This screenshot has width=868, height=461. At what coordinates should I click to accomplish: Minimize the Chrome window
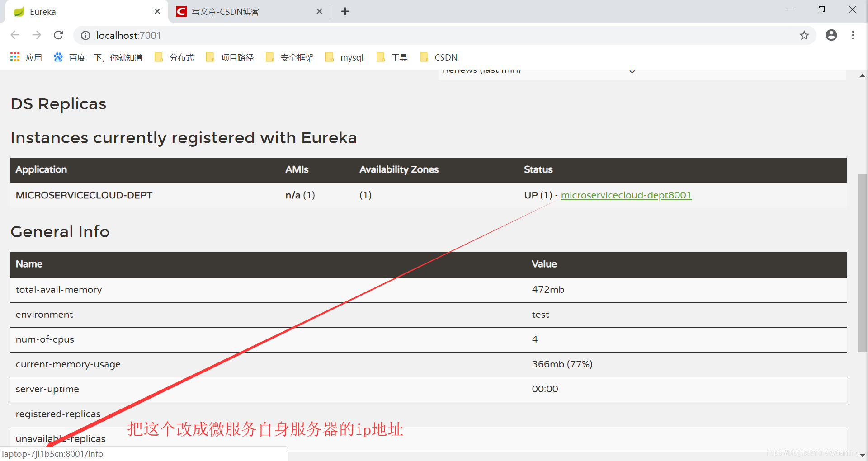790,10
